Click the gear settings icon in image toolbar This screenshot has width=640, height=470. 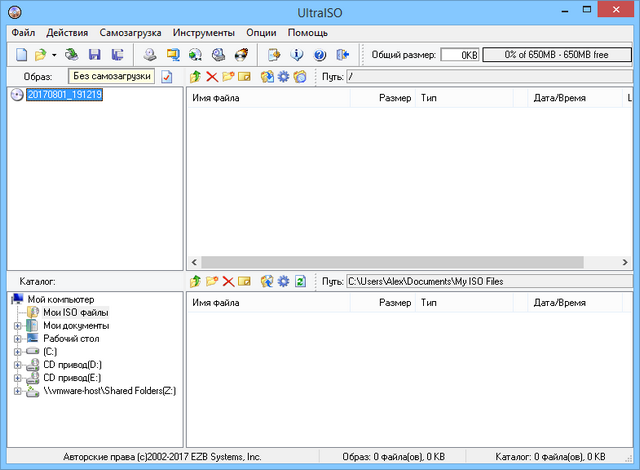[283, 77]
